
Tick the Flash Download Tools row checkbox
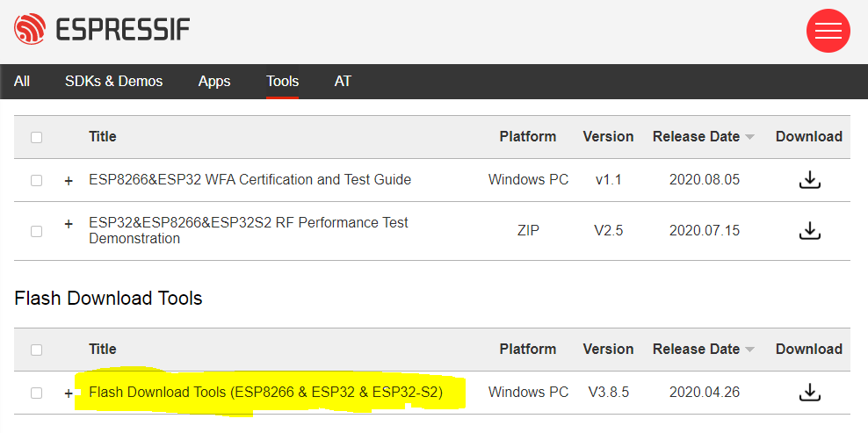(37, 393)
